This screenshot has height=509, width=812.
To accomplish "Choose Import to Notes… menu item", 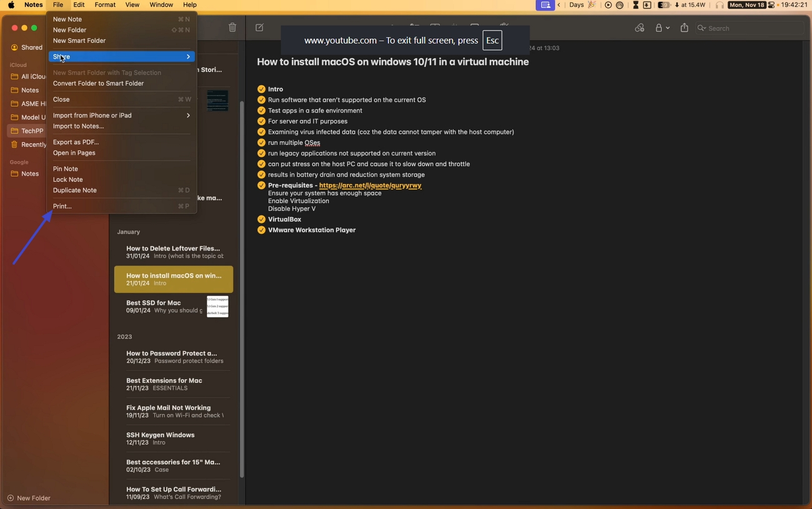I will click(122, 126).
